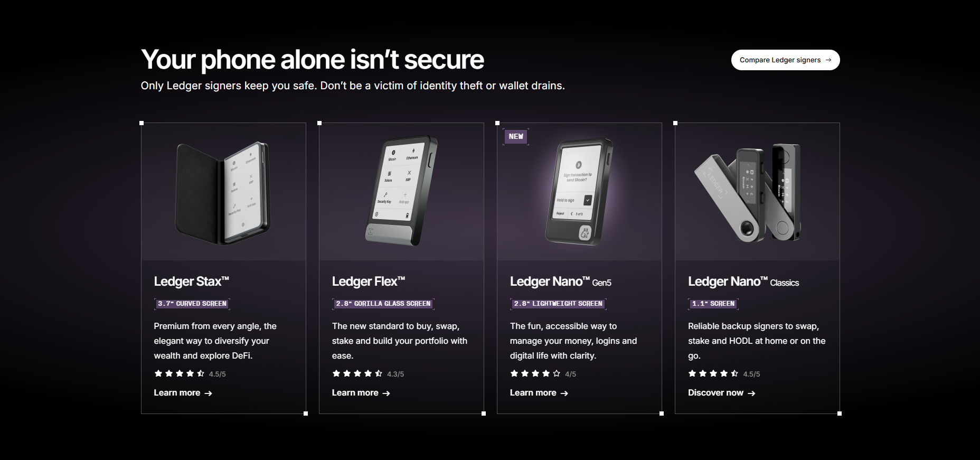
Task: Click the Ledger Flex star rating
Action: point(357,374)
